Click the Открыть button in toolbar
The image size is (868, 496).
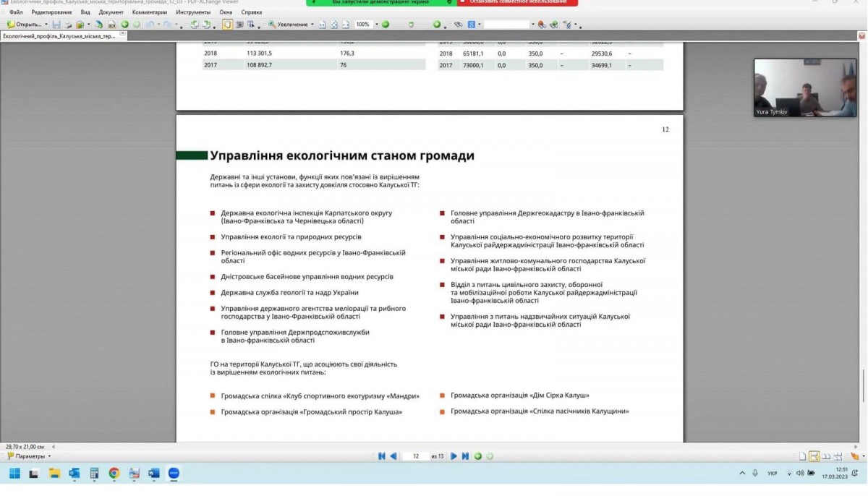24,25
